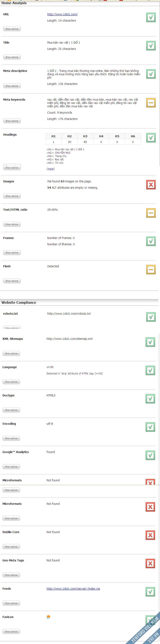Click Show advice under XML Sitemaps
The width and height of the screenshot is (160, 644).
(11, 353)
